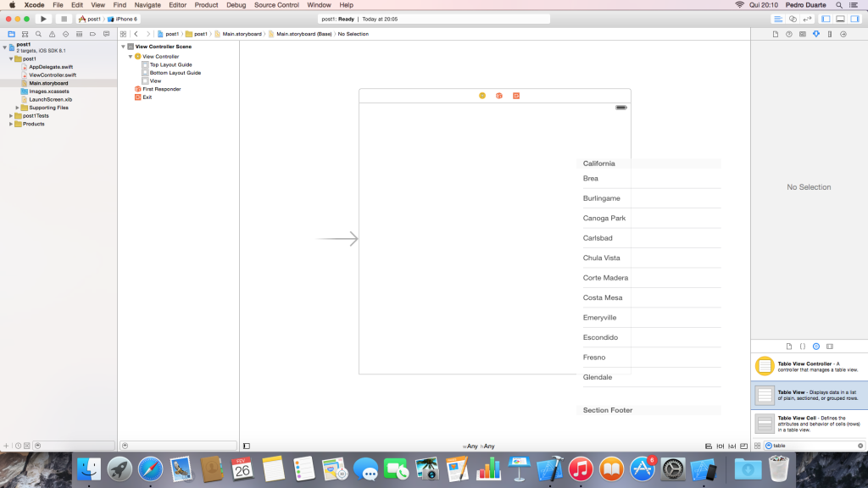Open the Find navigator (magnifier icon)
This screenshot has height=488, width=868.
[38, 34]
